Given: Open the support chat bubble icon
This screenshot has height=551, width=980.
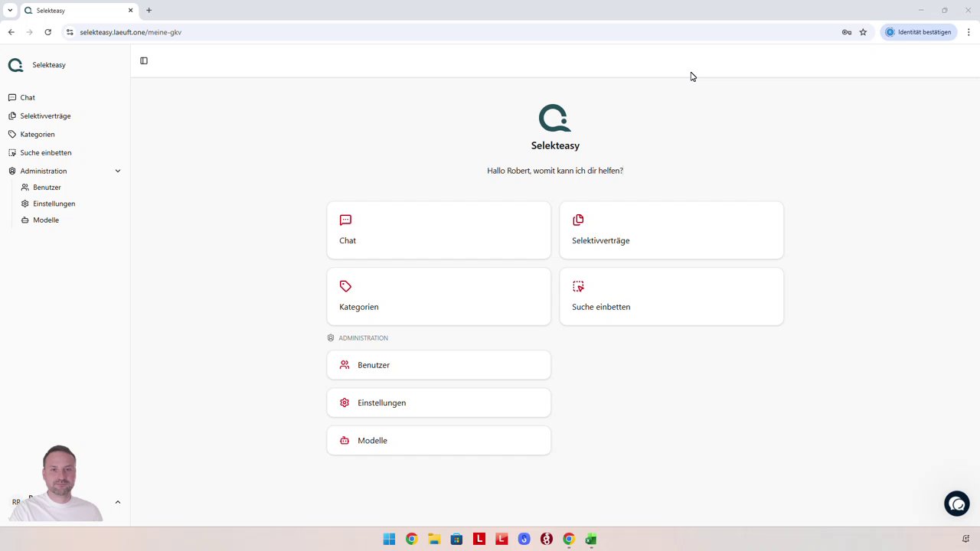Looking at the screenshot, I should tap(957, 504).
